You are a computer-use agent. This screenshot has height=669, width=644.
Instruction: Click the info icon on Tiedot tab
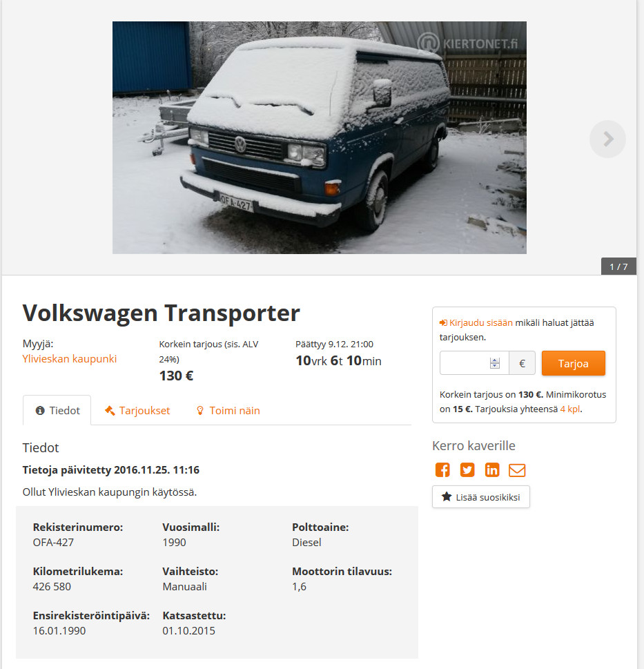(40, 411)
